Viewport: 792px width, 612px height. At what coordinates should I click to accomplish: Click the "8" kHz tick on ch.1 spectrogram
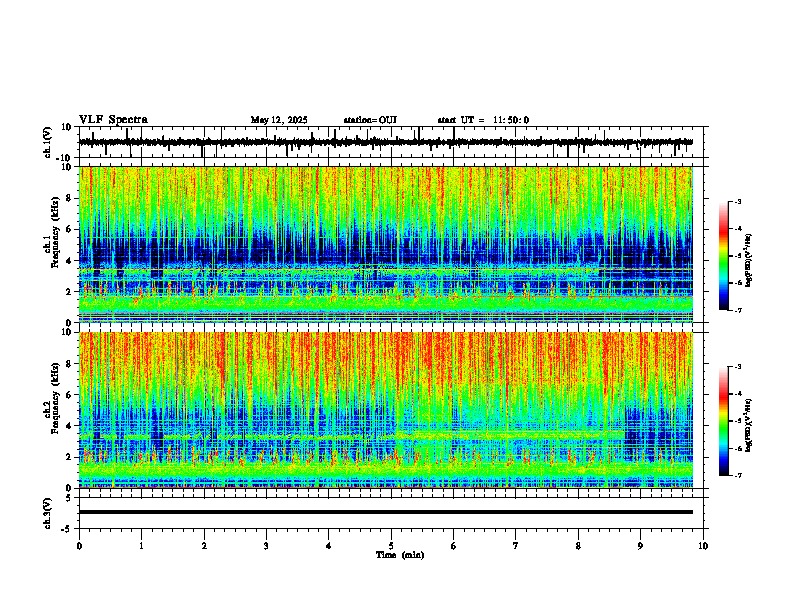[70, 198]
